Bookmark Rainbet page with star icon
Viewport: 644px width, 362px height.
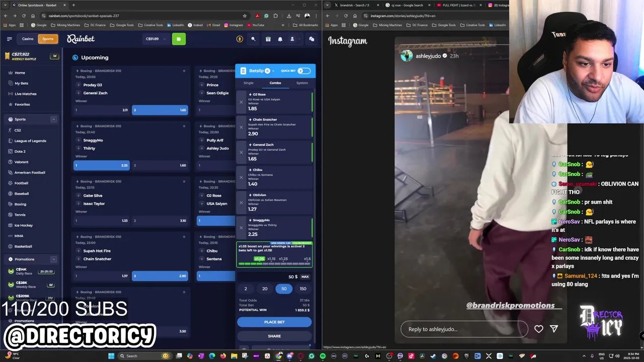245,16
